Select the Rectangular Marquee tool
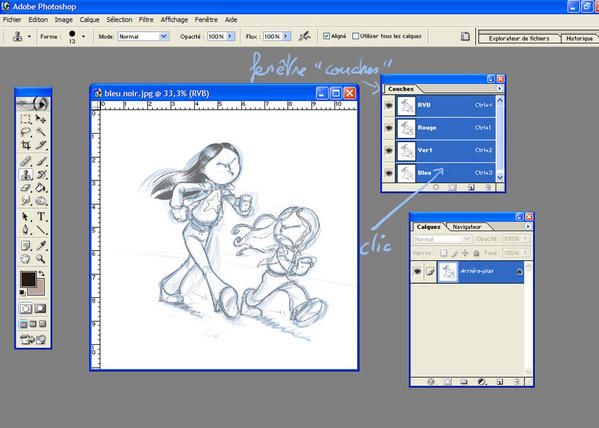 click(25, 119)
